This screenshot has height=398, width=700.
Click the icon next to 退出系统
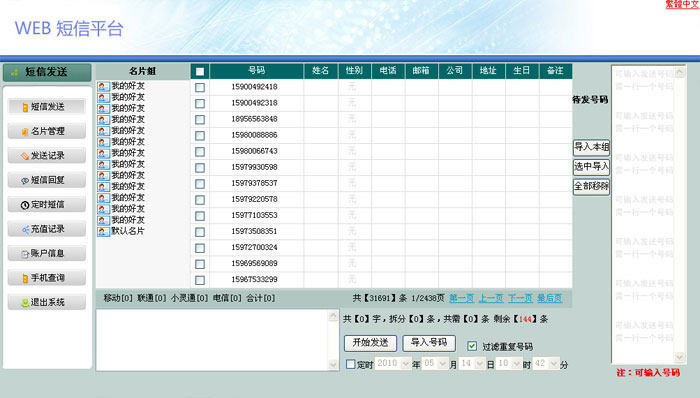(x=25, y=303)
